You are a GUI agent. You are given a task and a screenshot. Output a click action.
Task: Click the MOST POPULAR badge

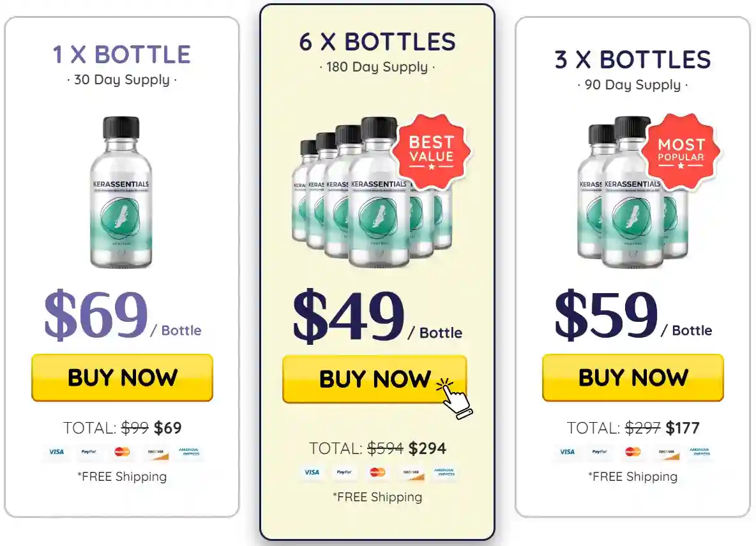point(683,151)
